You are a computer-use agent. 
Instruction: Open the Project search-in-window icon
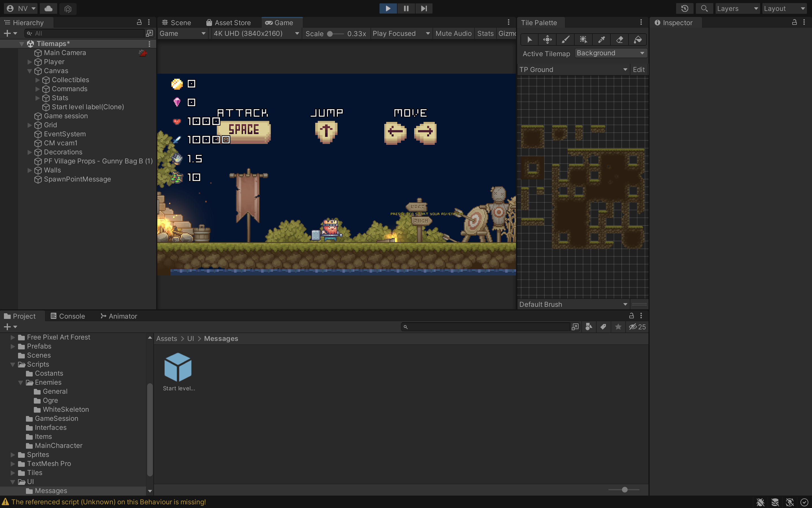click(575, 327)
